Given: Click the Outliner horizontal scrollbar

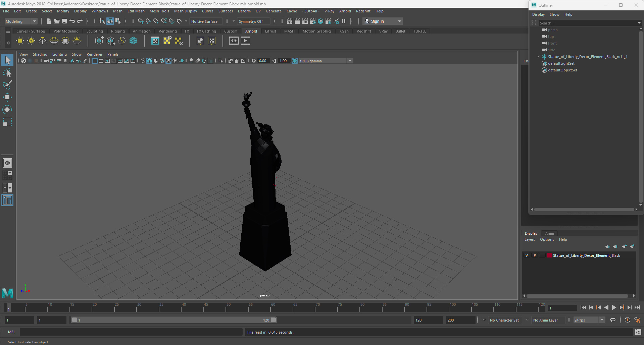Looking at the screenshot, I should (584, 209).
